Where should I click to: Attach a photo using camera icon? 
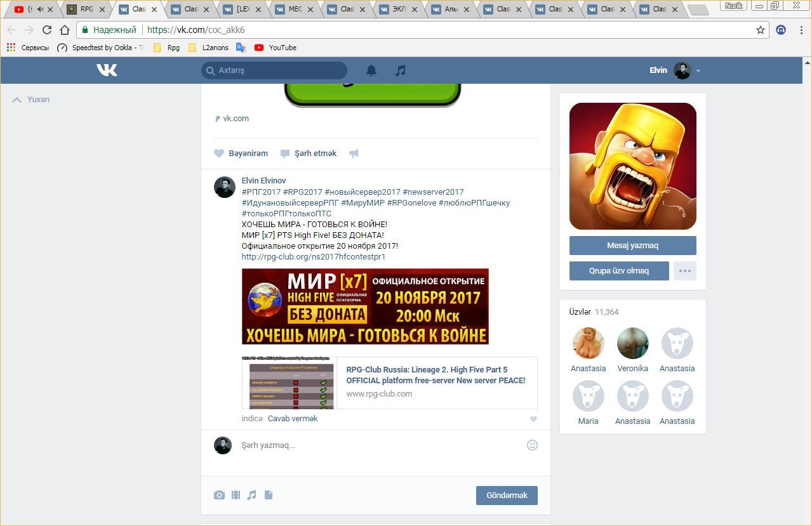tap(219, 495)
